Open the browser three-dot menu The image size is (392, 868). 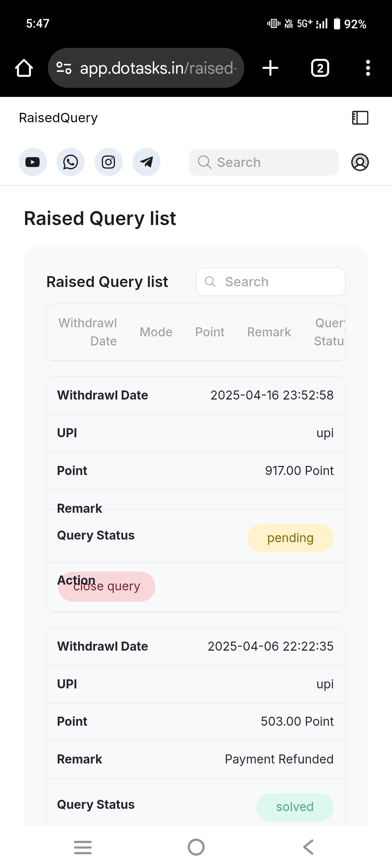[368, 68]
